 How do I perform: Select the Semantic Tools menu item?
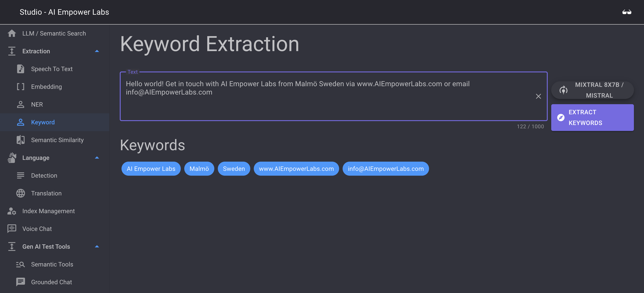52,264
